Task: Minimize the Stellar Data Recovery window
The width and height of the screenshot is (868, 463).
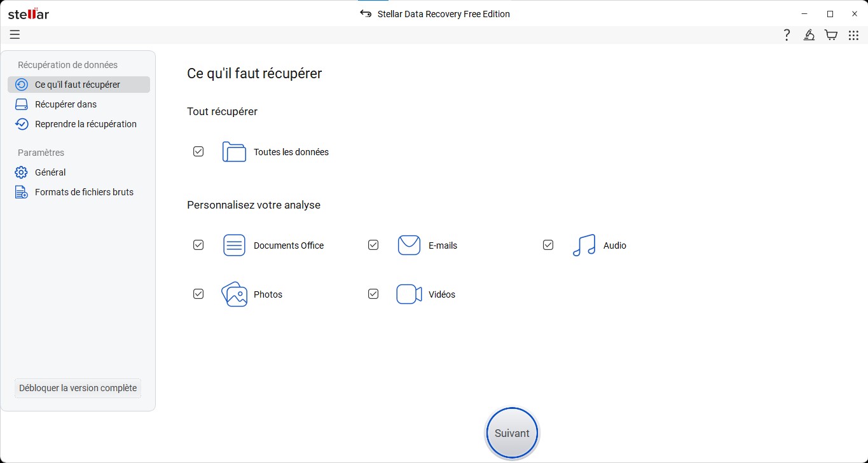Action: (x=805, y=14)
